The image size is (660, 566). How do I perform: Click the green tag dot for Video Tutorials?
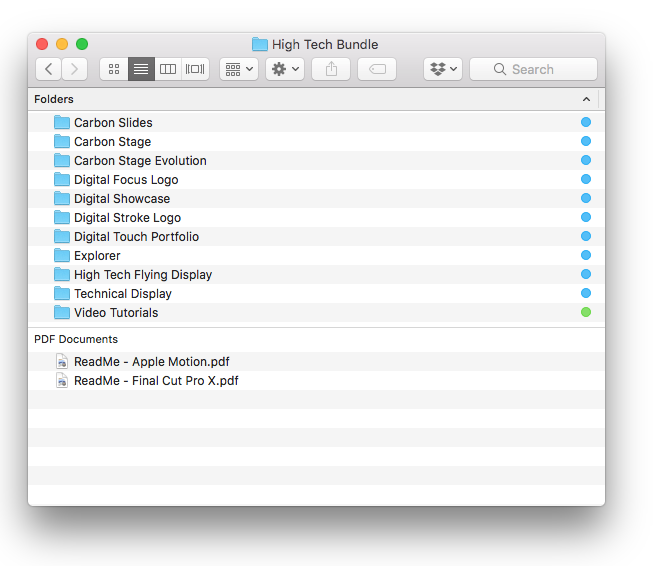point(586,312)
